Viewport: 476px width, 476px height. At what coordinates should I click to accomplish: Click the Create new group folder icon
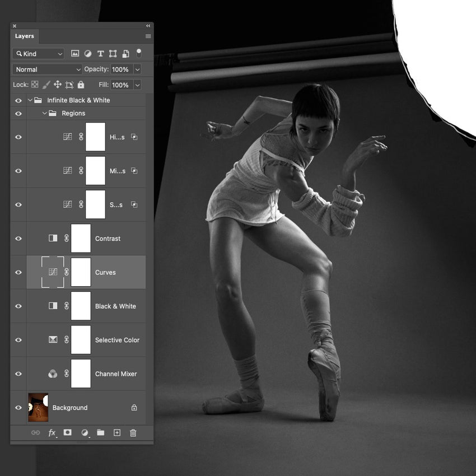pyautogui.click(x=101, y=433)
